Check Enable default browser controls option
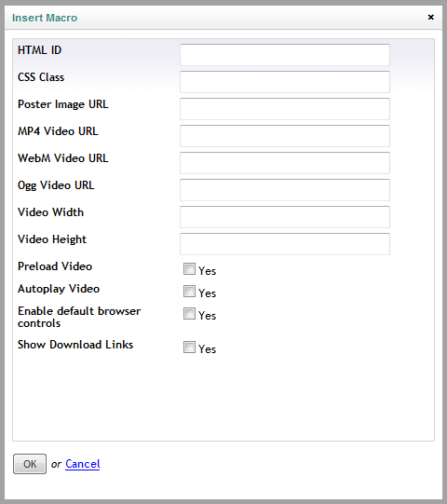The height and width of the screenshot is (504, 447). pyautogui.click(x=189, y=313)
